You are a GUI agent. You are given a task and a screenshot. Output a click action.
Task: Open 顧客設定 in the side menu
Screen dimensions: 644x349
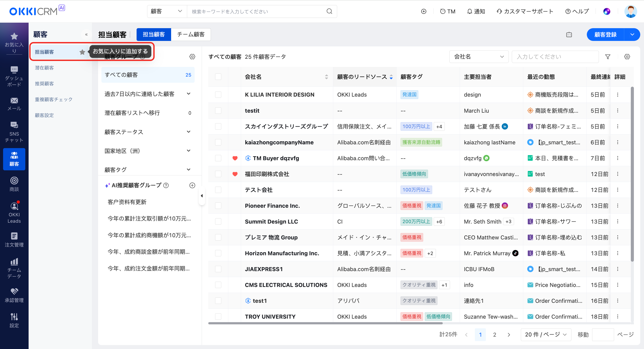(44, 115)
